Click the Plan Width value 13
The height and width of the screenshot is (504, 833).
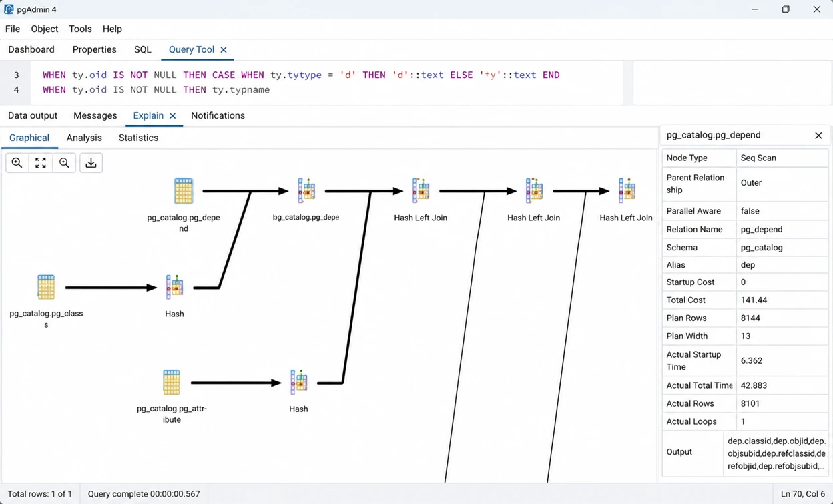[745, 336]
